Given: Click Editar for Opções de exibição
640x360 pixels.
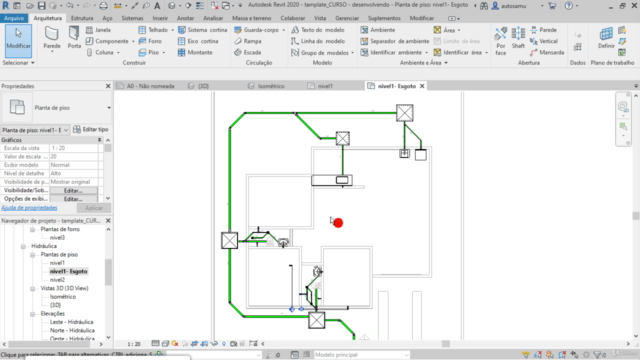Looking at the screenshot, I should [x=73, y=199].
